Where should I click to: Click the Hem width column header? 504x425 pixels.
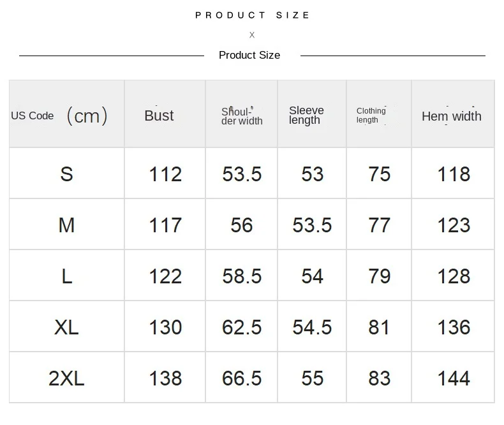tap(452, 116)
